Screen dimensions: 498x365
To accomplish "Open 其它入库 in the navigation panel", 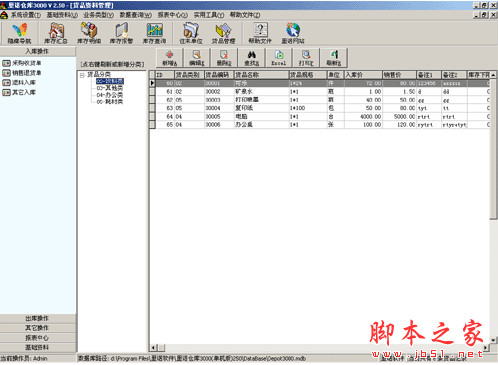I will pos(19,92).
